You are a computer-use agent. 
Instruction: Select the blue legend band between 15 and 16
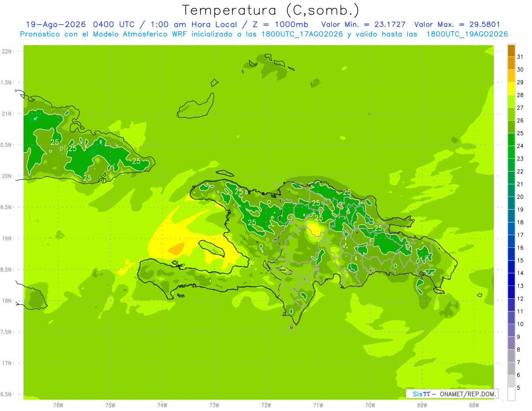click(x=511, y=254)
